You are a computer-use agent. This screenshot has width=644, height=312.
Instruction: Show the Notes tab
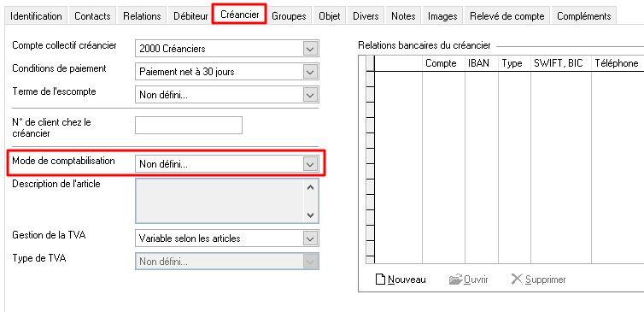(403, 16)
